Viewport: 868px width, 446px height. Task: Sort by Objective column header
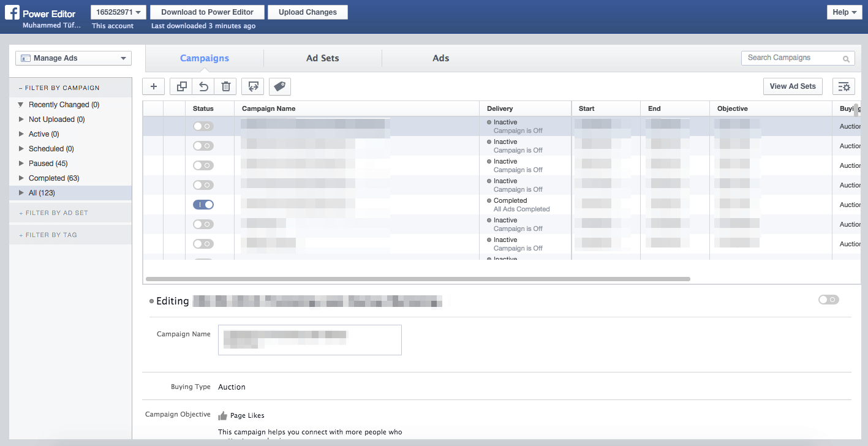[x=771, y=108]
